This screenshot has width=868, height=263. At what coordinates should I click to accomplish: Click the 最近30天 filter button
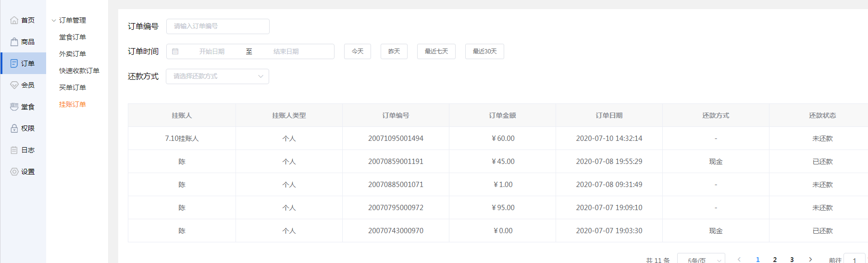tap(484, 51)
